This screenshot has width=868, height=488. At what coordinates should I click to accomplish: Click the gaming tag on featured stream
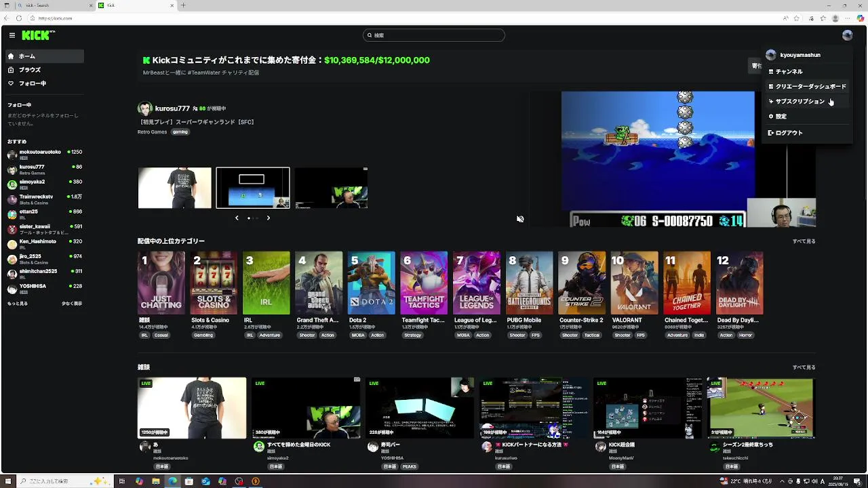[180, 132]
